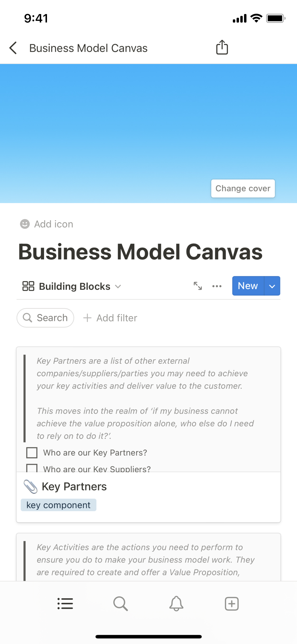
Task: Tap the share icon in header
Action: [222, 48]
